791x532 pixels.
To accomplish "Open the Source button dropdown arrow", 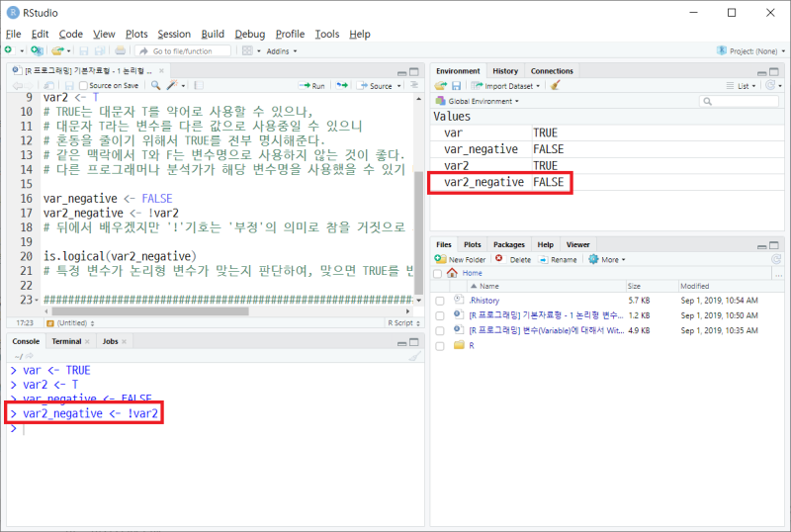I will (399, 86).
